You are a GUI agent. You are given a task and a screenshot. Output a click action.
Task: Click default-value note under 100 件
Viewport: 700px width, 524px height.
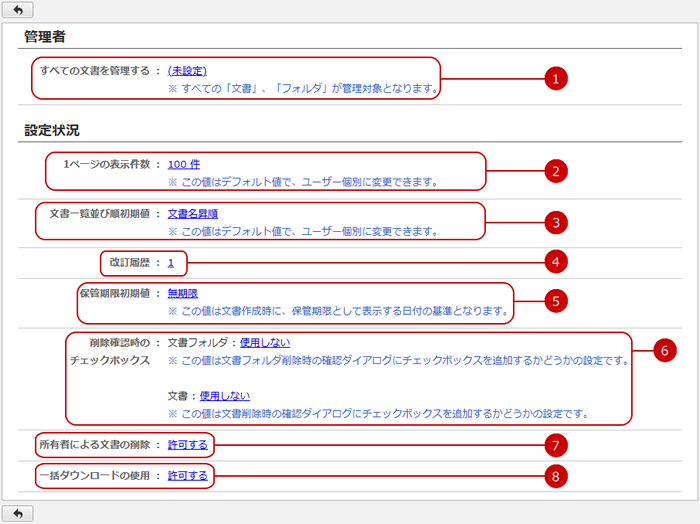pos(303,182)
